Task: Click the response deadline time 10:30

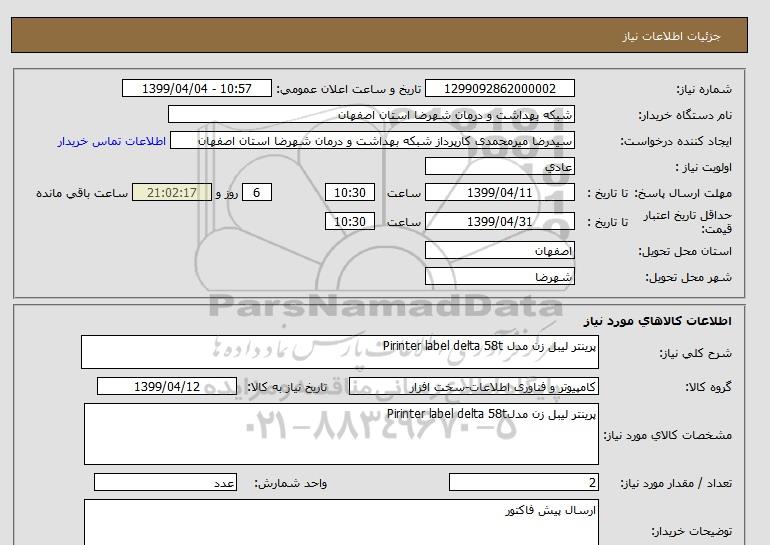Action: pos(350,192)
